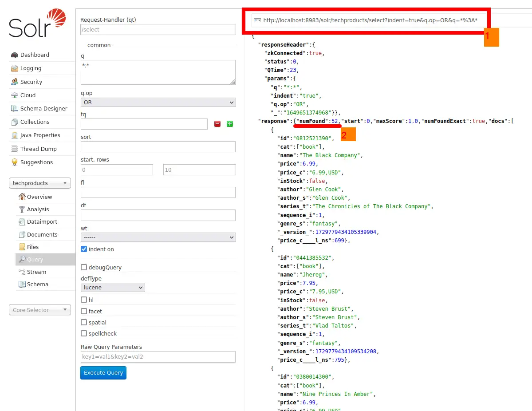
Task: Click the Schema book icon
Action: (x=22, y=285)
